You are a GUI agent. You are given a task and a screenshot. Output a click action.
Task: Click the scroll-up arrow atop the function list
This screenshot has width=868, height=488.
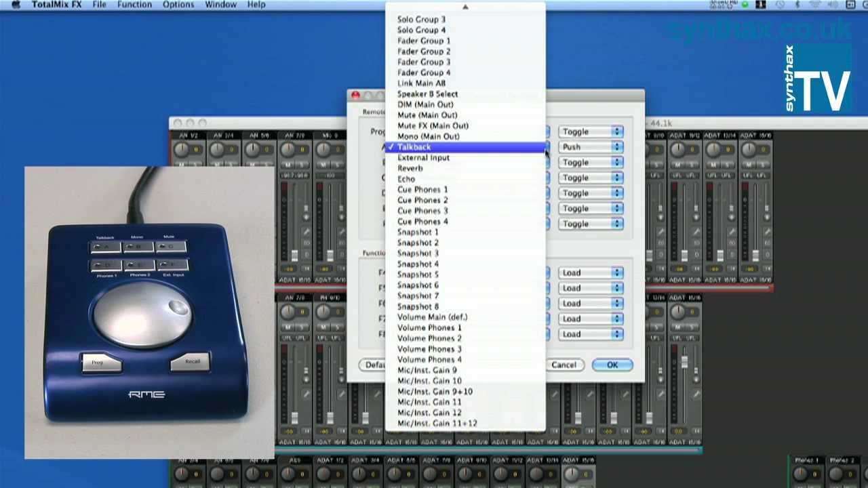pyautogui.click(x=465, y=7)
